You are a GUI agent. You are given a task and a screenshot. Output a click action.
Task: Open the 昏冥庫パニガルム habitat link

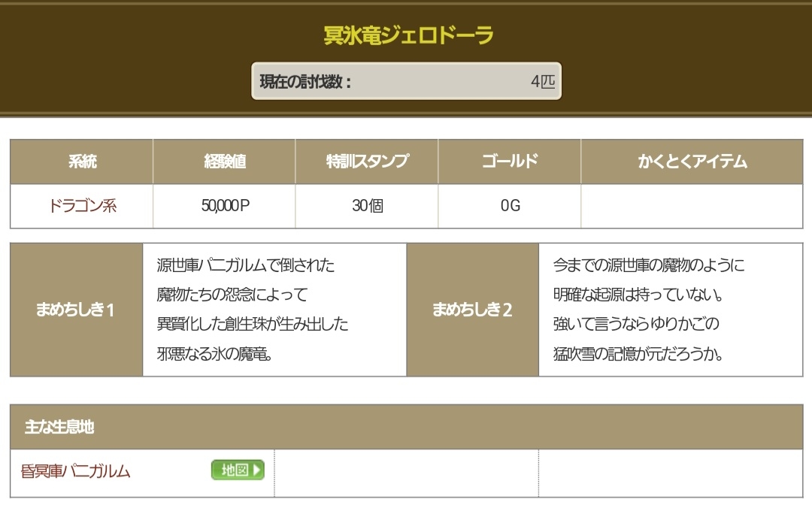[76, 470]
